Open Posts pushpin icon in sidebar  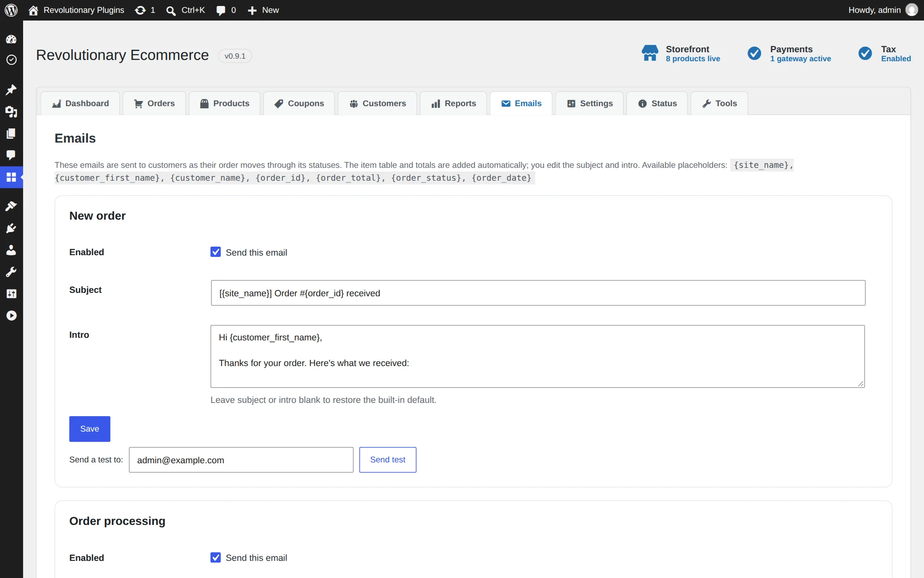click(x=11, y=89)
